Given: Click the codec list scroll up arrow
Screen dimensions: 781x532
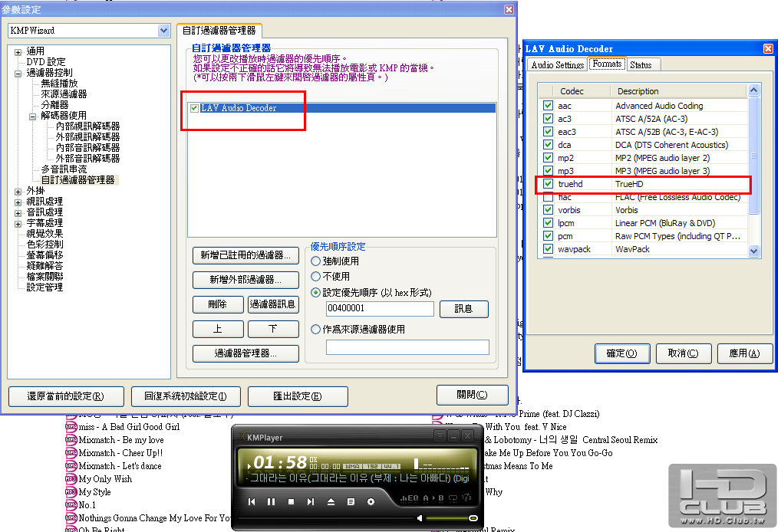Looking at the screenshot, I should (x=753, y=90).
